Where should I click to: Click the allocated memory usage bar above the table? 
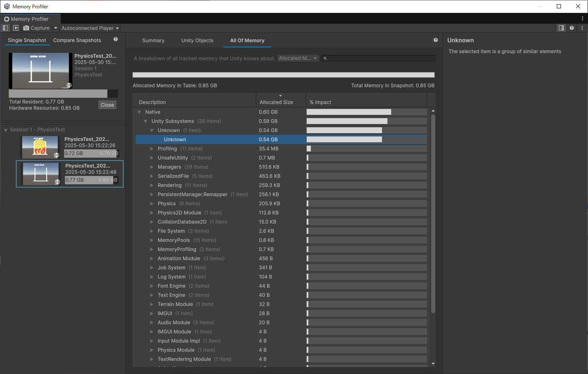pos(283,74)
